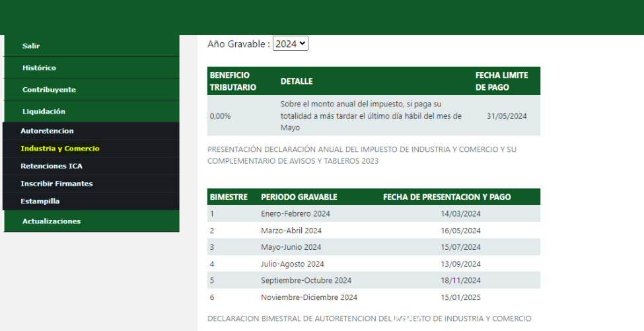Go to Inscribir Firmantes

90,184
